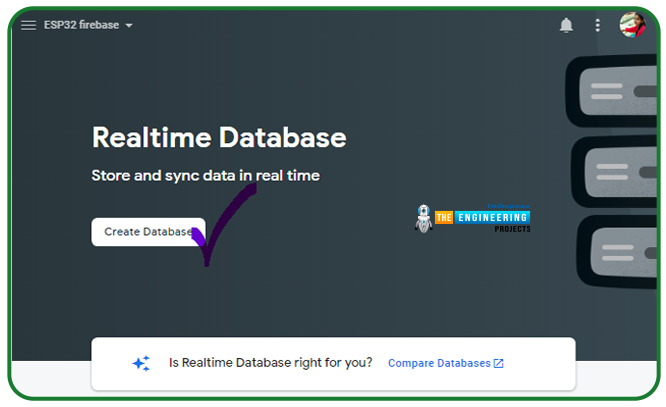The image size is (666, 407).
Task: Click the Realtime Database heading
Action: click(x=218, y=138)
